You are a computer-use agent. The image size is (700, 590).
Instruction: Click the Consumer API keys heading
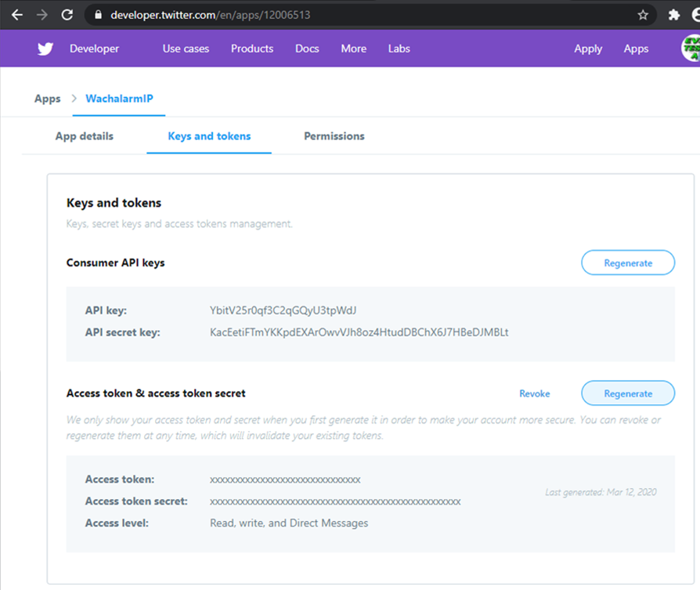point(116,262)
